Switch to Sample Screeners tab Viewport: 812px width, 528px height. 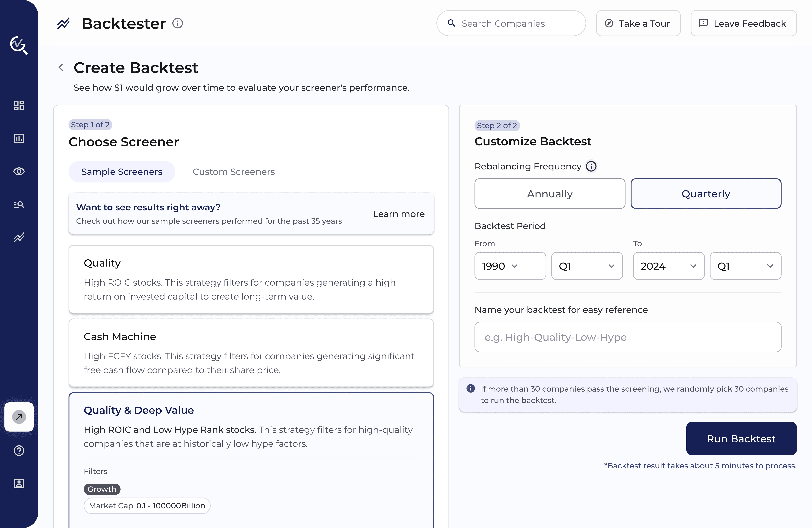coord(122,172)
